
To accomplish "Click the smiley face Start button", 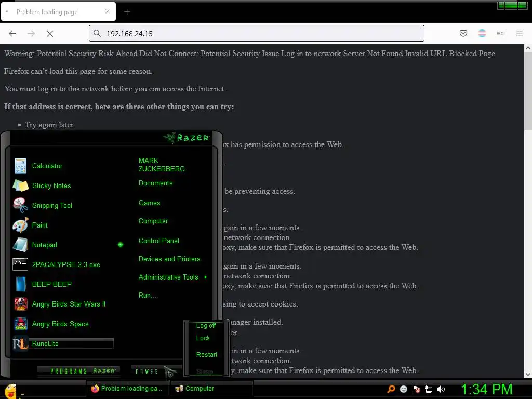I will click(x=10, y=391).
